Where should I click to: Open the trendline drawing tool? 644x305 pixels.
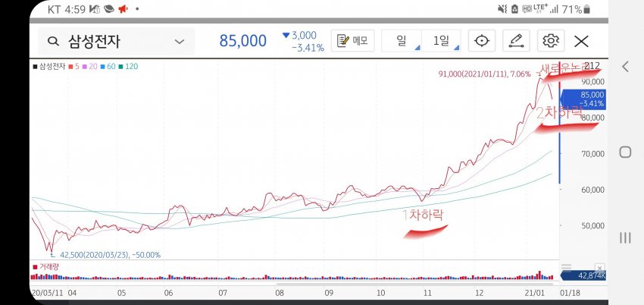click(x=516, y=41)
